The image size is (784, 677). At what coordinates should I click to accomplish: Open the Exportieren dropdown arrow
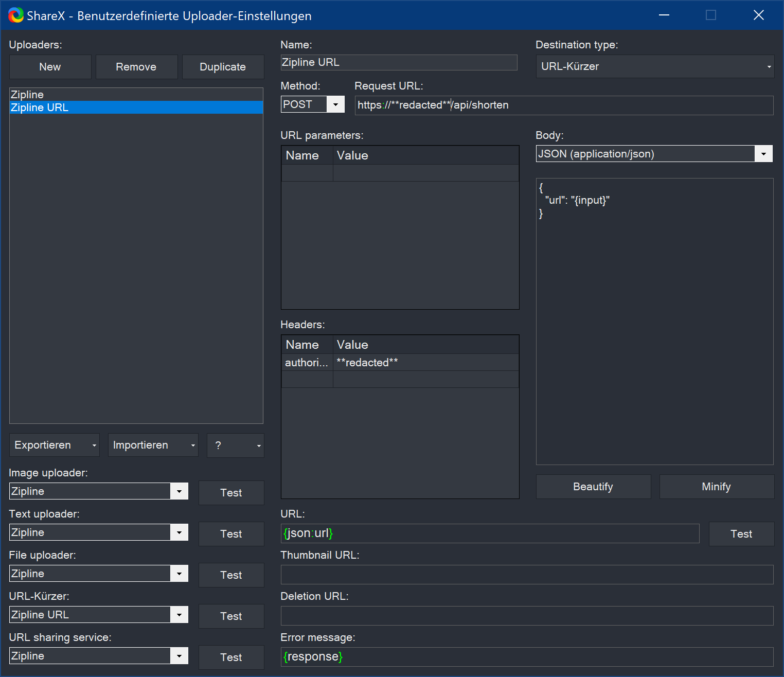tap(94, 445)
